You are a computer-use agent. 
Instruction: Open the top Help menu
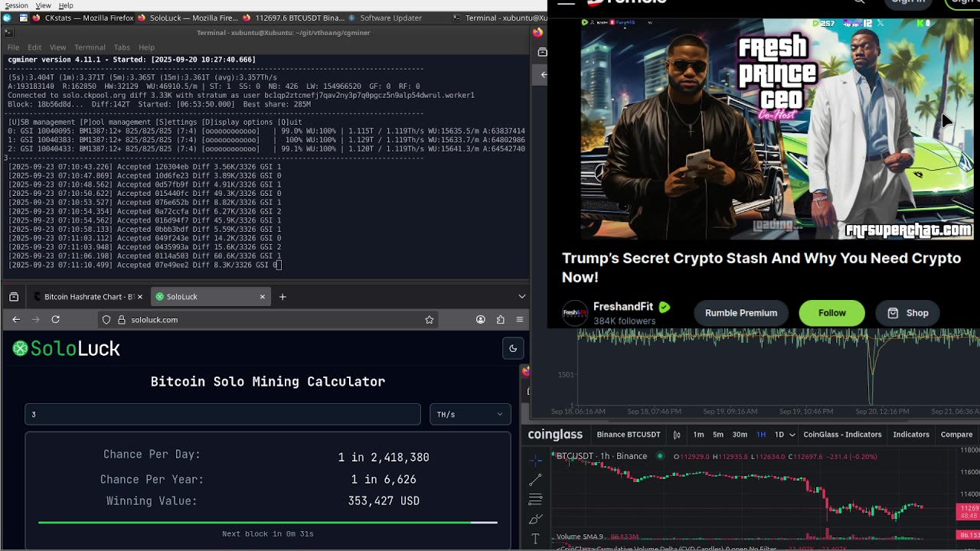(66, 5)
